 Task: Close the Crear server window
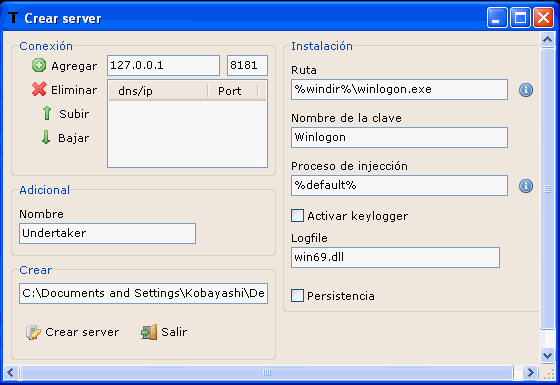(x=544, y=18)
